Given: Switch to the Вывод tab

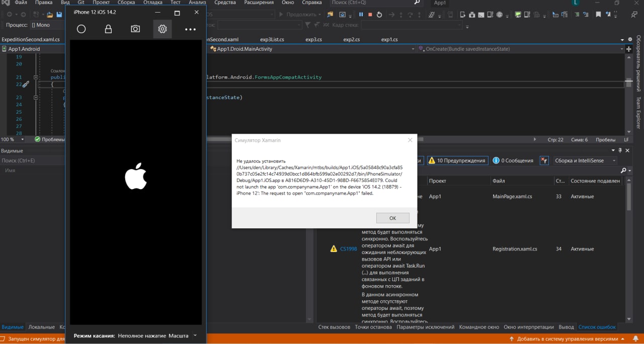Looking at the screenshot, I should (x=566, y=327).
